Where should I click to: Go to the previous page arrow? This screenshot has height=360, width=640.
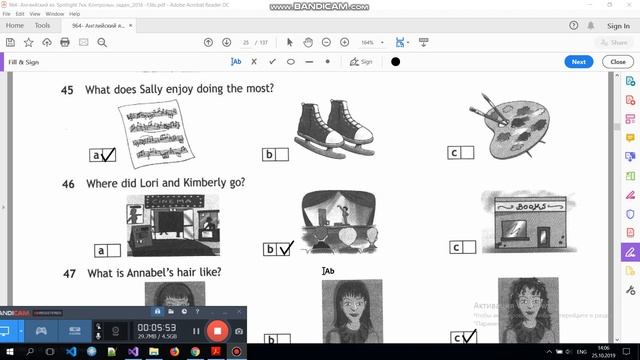point(208,42)
